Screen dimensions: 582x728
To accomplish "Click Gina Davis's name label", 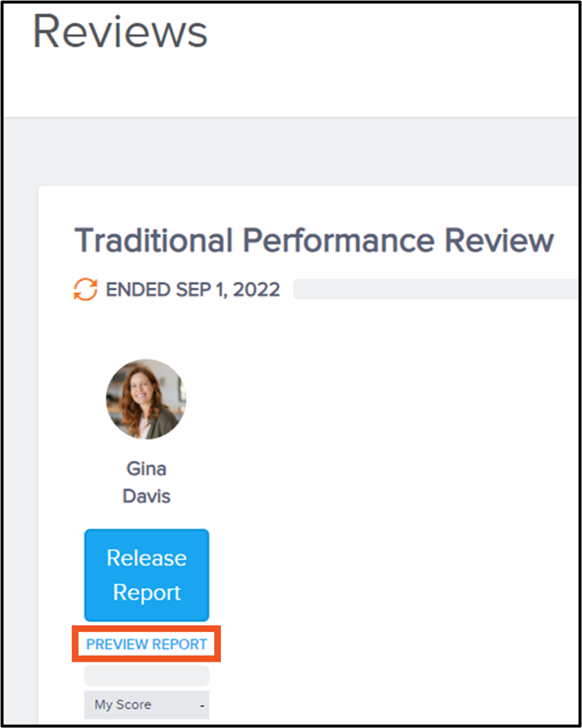I will [x=146, y=482].
